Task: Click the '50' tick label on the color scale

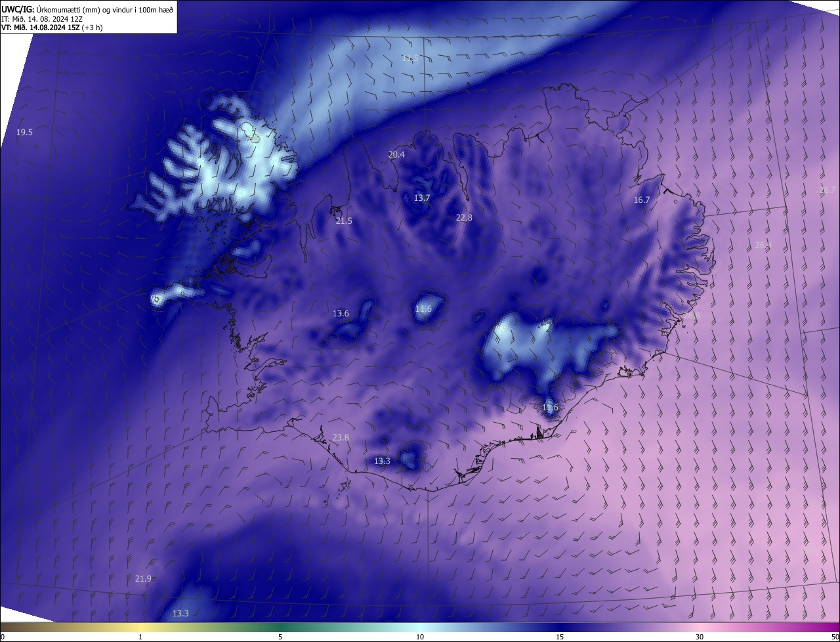Action: (835, 637)
